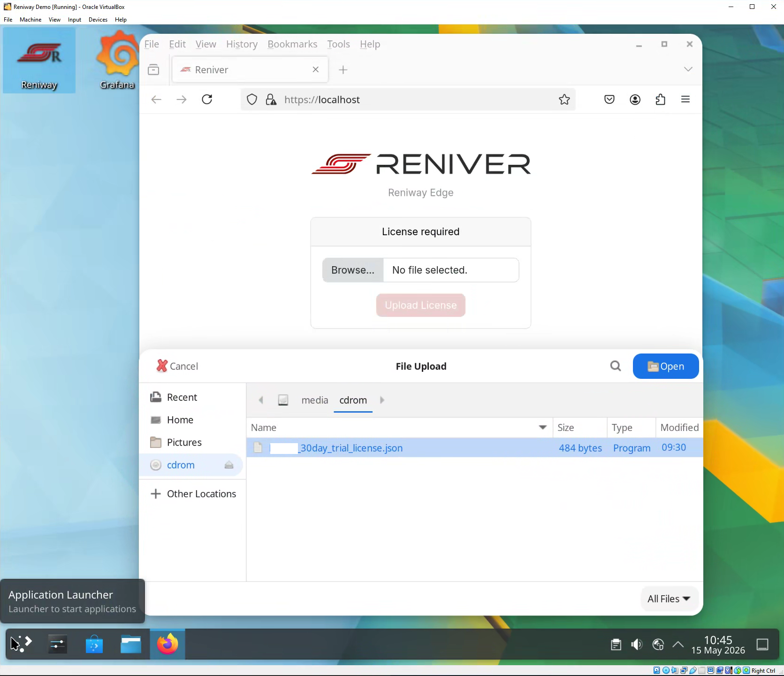Screen dimensions: 784x676
Task: Go forward in file path bar
Action: 382,400
